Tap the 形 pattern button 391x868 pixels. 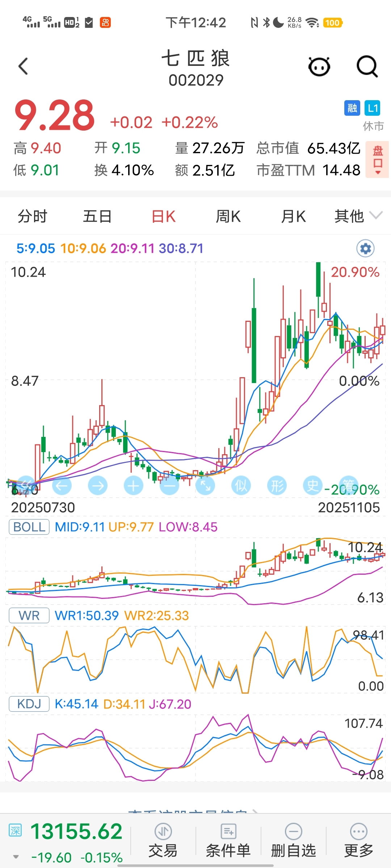[277, 486]
